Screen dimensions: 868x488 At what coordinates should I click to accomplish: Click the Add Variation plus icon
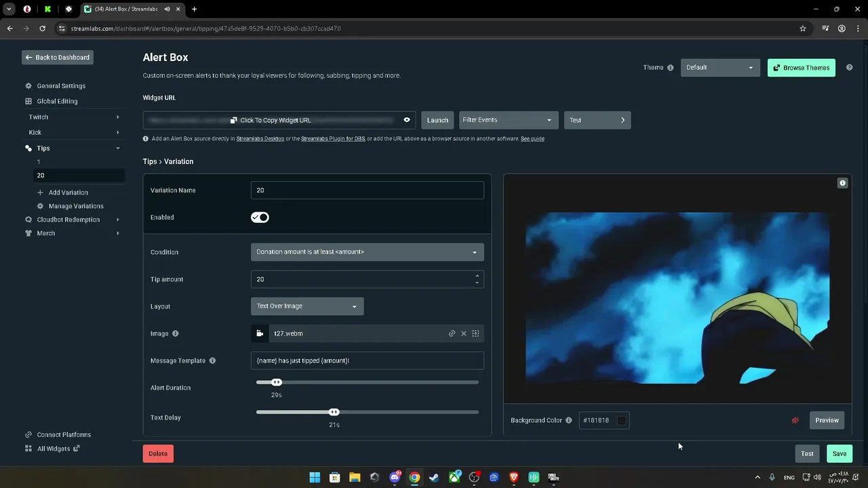[x=40, y=192]
